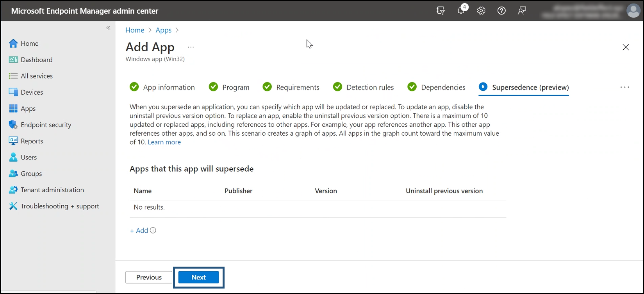Go to the App information step
The image size is (644, 294).
tap(162, 87)
